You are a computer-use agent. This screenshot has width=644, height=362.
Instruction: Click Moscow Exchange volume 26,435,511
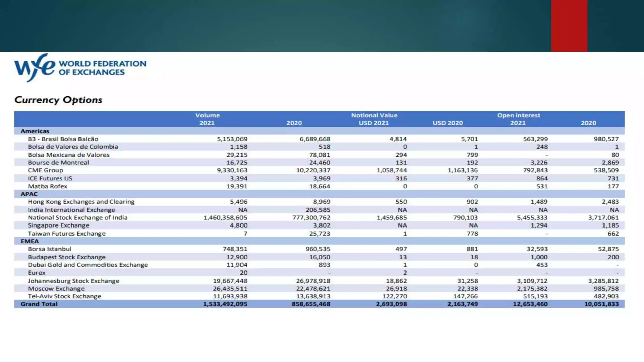point(230,289)
